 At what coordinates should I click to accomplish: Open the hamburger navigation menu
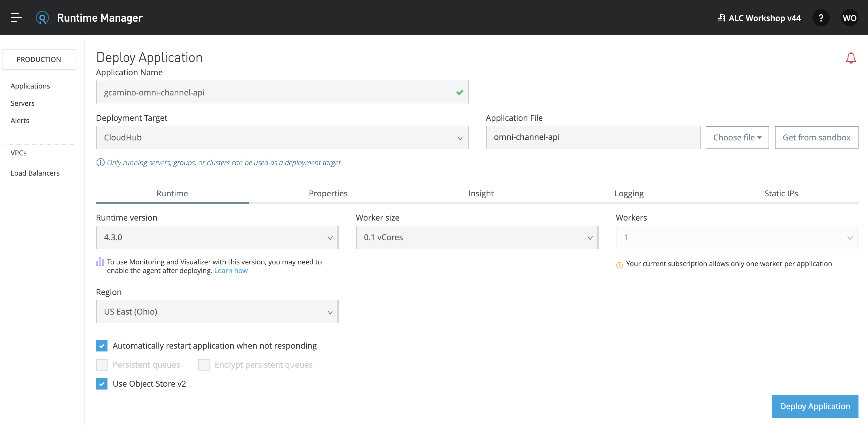tap(16, 18)
